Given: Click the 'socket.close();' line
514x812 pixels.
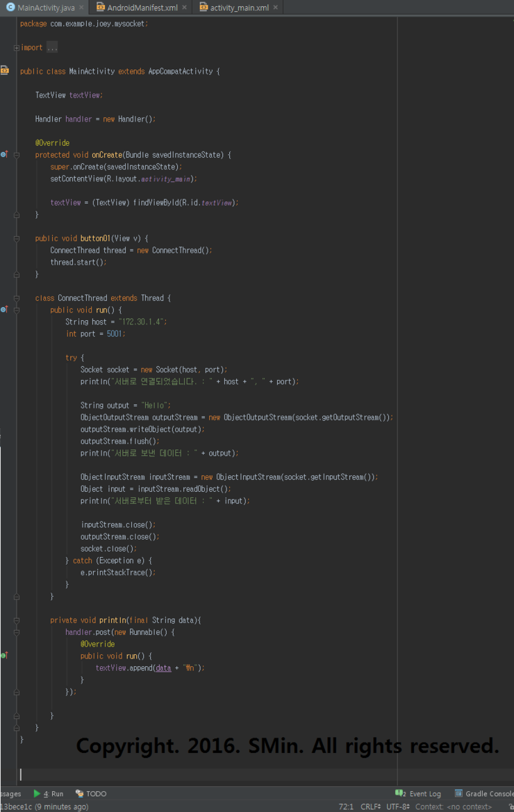Looking at the screenshot, I should pyautogui.click(x=108, y=548).
